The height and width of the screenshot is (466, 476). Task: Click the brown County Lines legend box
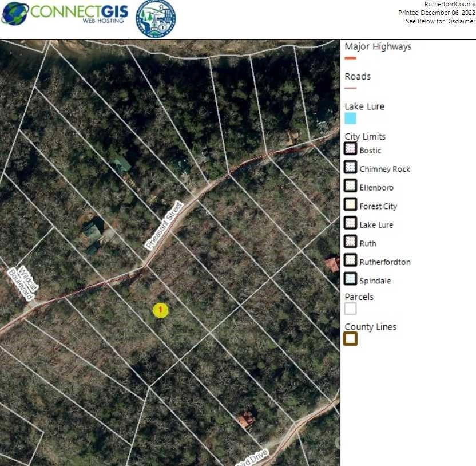pyautogui.click(x=350, y=339)
